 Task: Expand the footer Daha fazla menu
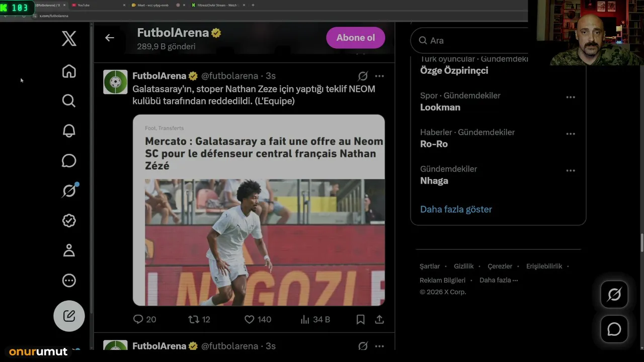[499, 280]
